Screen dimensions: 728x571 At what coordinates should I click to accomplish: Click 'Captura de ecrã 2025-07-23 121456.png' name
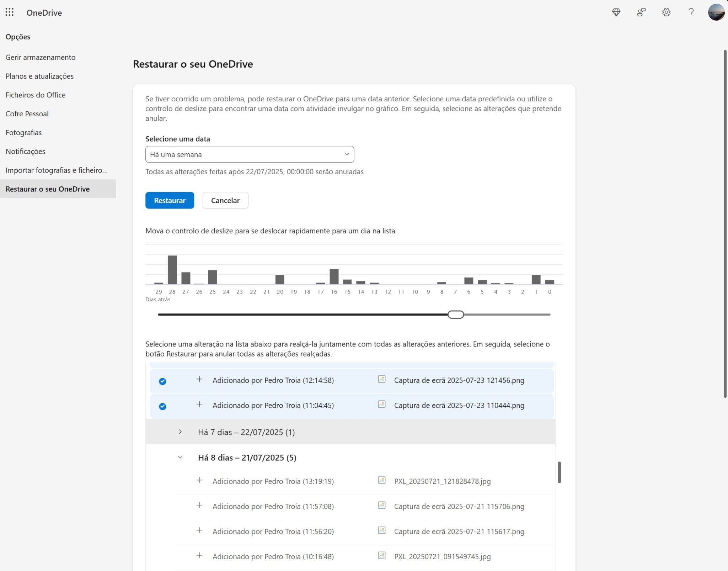pos(459,380)
